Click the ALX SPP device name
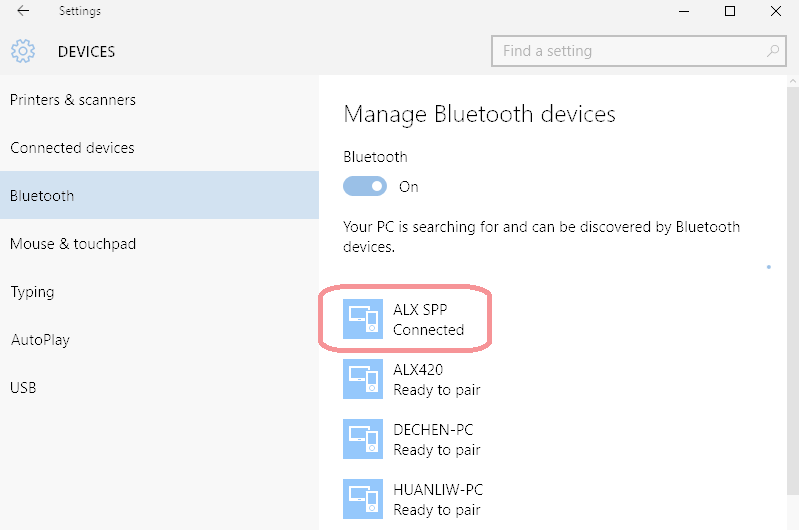This screenshot has height=530, width=799. click(x=420, y=309)
